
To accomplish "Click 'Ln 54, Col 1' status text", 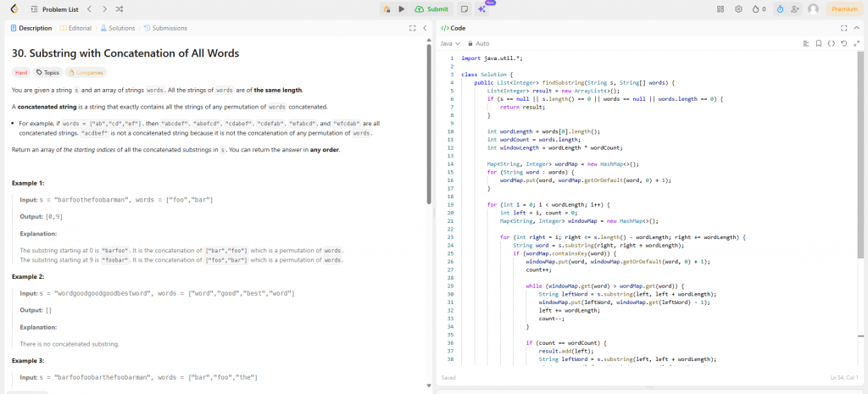I will tap(844, 378).
